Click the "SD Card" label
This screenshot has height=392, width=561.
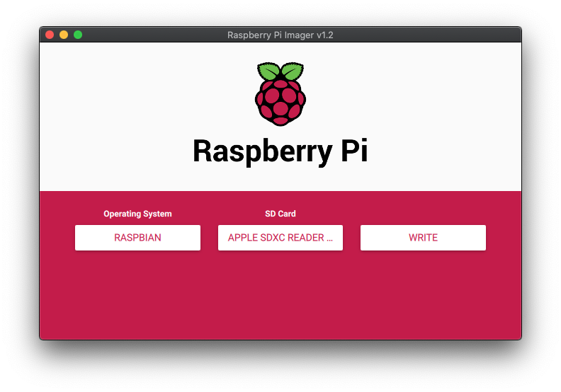(280, 214)
